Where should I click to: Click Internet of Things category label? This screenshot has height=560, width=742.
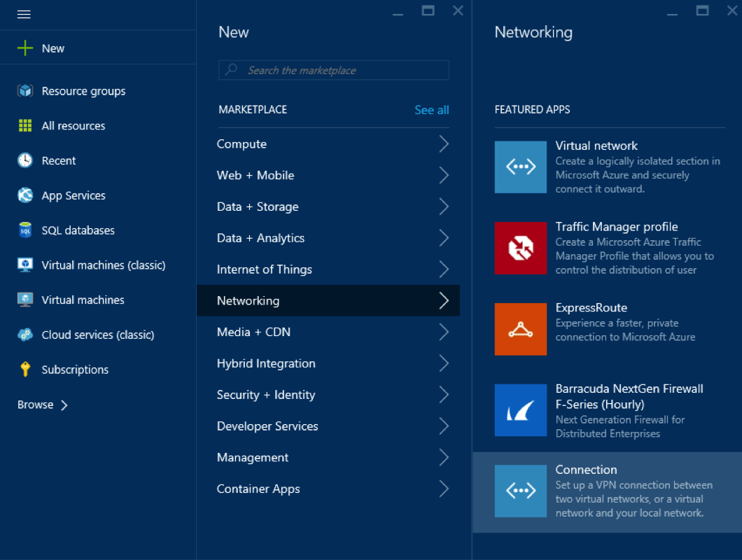click(x=264, y=269)
